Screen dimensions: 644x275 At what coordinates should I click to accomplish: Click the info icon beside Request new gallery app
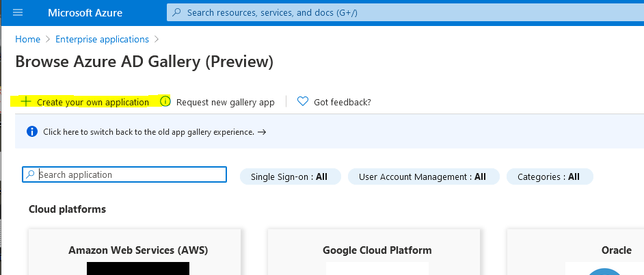point(165,101)
